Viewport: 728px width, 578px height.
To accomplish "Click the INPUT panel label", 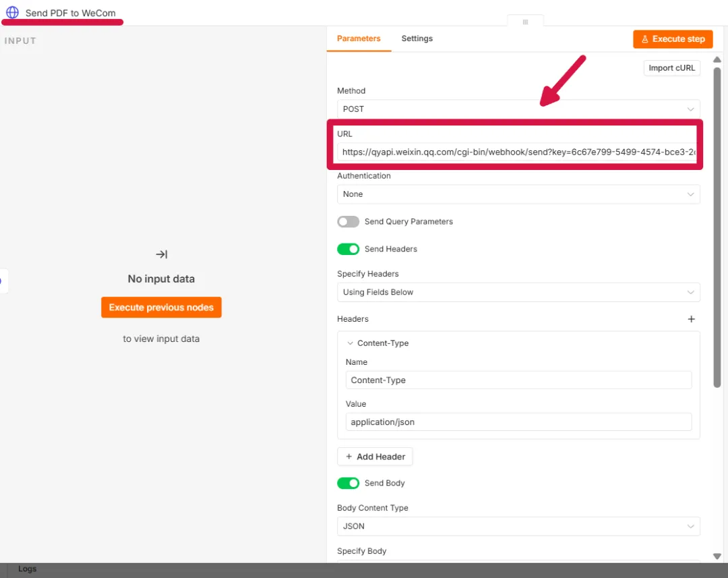I will [20, 41].
